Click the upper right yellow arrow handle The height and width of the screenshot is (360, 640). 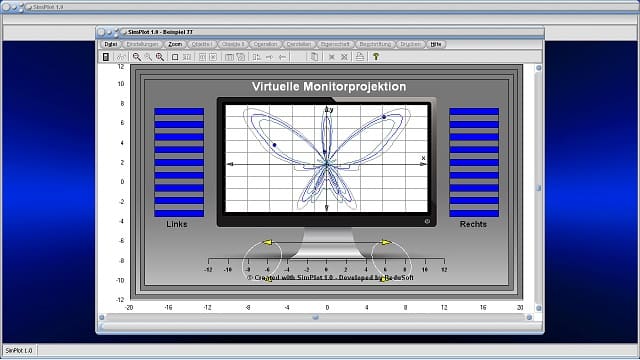(x=386, y=242)
